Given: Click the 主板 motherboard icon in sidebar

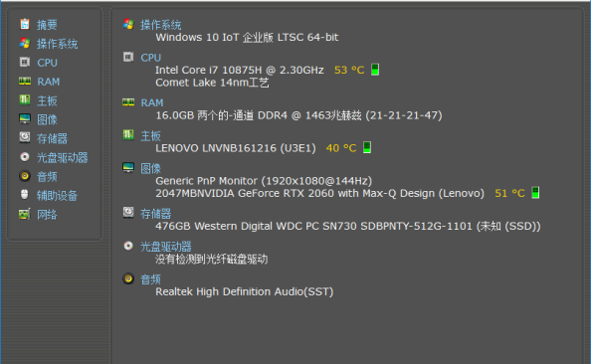Looking at the screenshot, I should coord(25,99).
